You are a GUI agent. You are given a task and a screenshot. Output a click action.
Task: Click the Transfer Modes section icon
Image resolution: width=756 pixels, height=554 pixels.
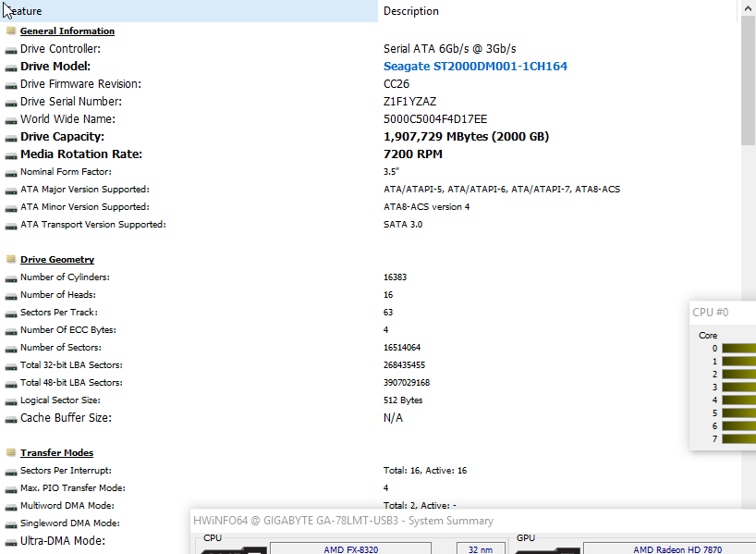pyautogui.click(x=10, y=452)
